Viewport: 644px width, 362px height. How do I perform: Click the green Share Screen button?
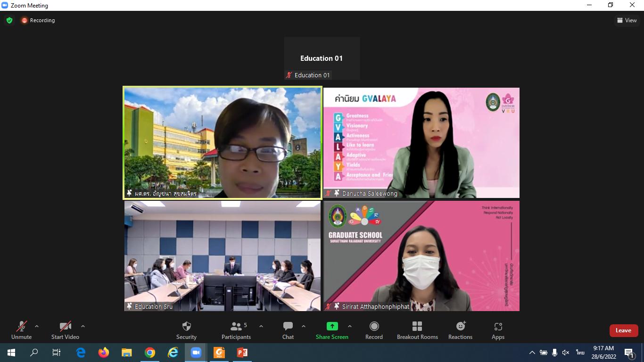pos(332,330)
